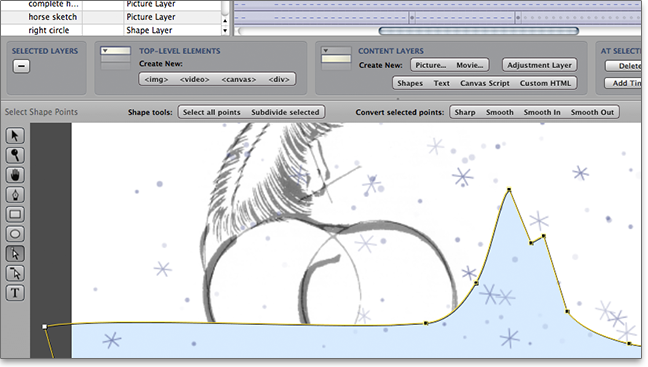Click 'Shape Layer' type of right circle
This screenshot has width=648, height=367.
149,30
